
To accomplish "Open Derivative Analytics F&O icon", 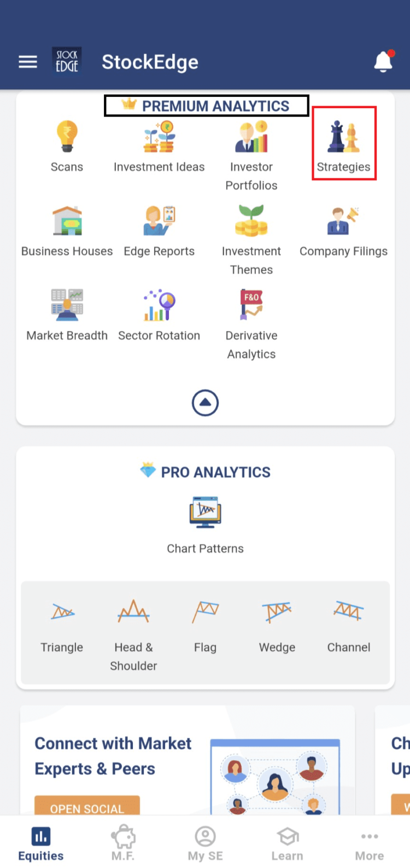I will (251, 304).
